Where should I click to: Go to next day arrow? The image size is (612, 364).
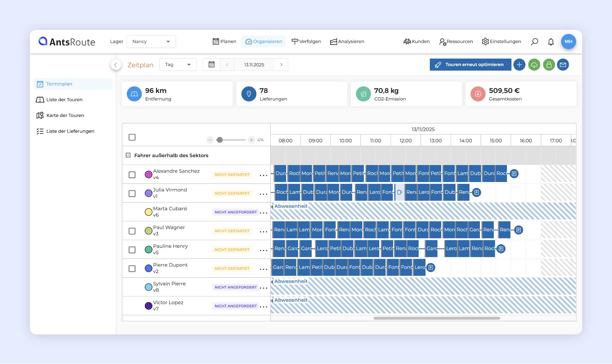[x=281, y=65]
